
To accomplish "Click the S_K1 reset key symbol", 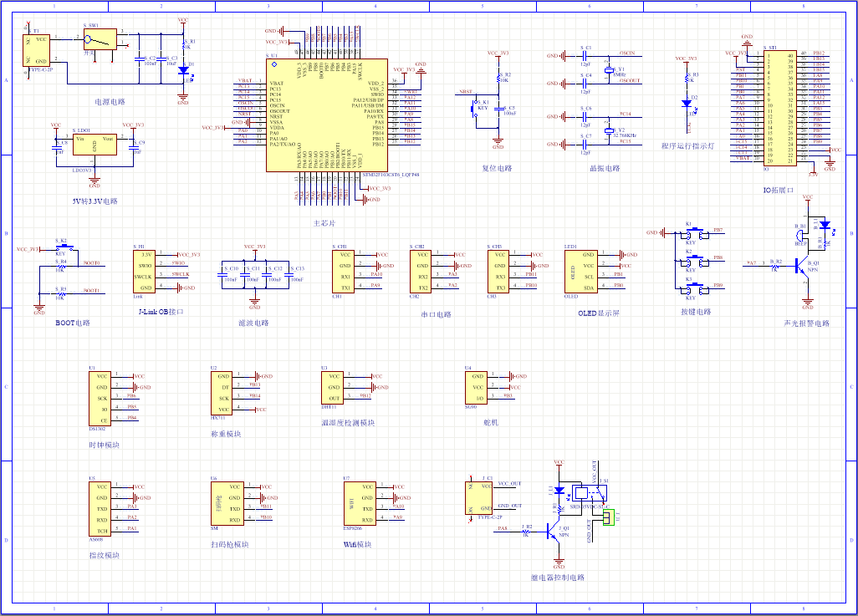I will coord(474,109).
